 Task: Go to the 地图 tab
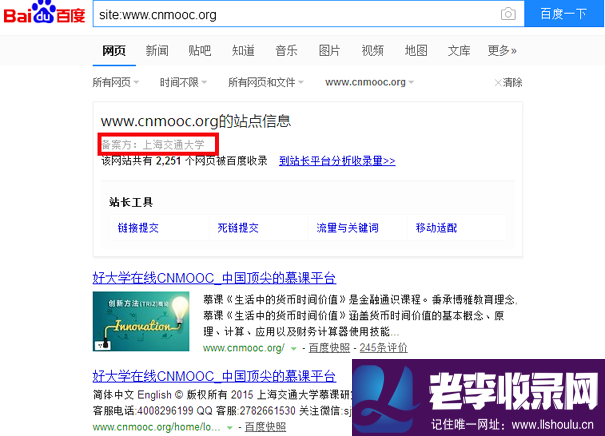coord(416,51)
